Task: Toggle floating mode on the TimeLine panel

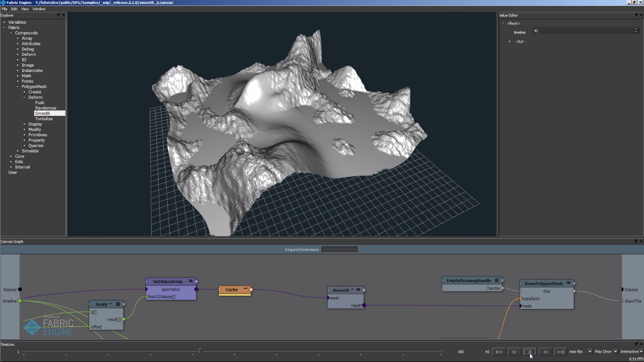Action: click(x=636, y=344)
